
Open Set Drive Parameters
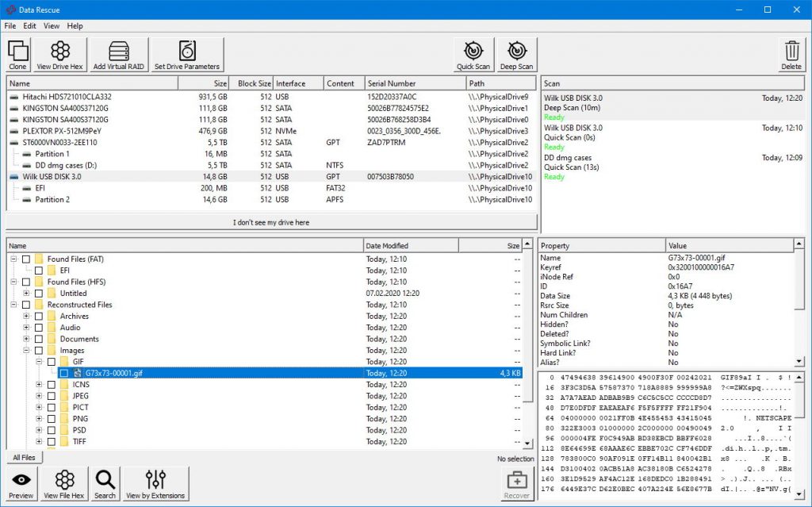pos(187,53)
